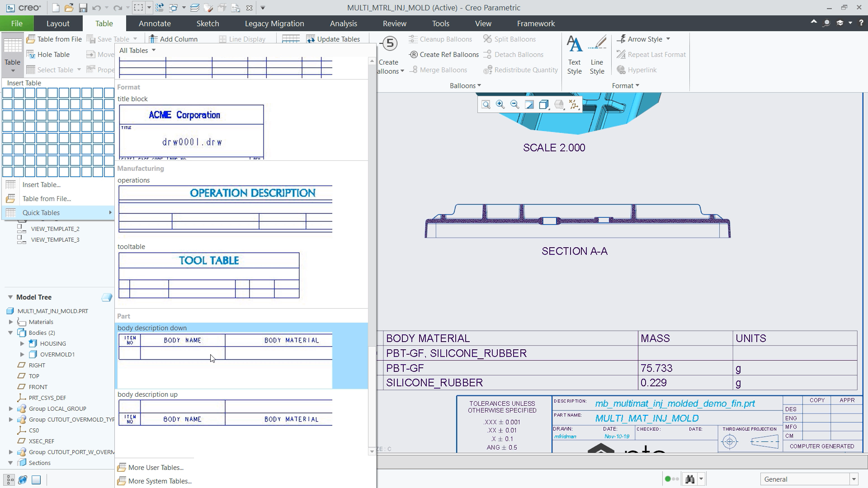Image resolution: width=868 pixels, height=488 pixels.
Task: Collapse the Bodies (2) tree node
Action: pyautogui.click(x=10, y=333)
